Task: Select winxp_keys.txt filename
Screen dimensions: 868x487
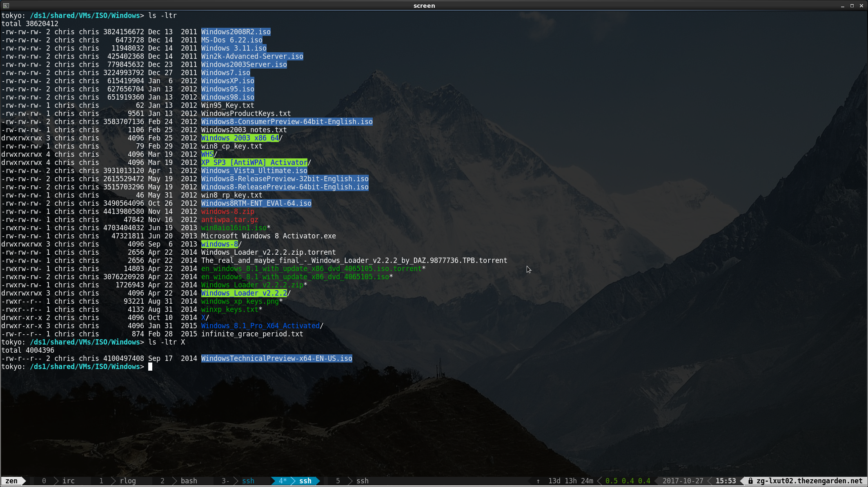Action: click(229, 309)
